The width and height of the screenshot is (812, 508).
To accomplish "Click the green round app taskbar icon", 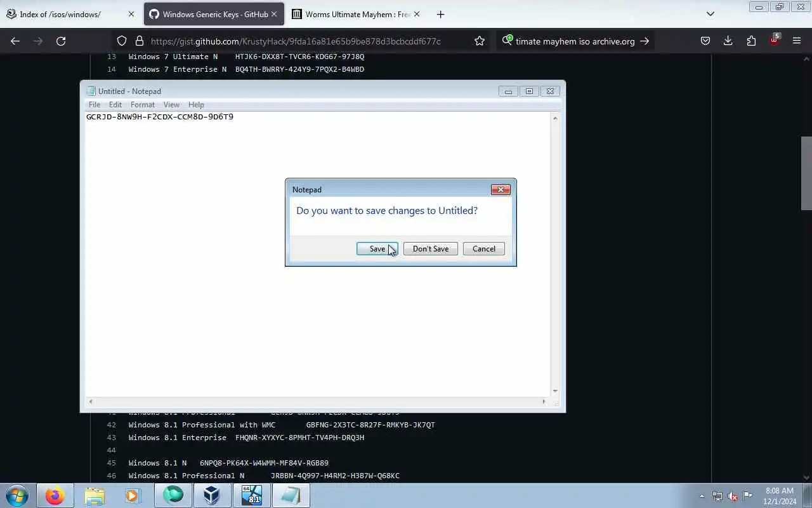I will 173,495.
